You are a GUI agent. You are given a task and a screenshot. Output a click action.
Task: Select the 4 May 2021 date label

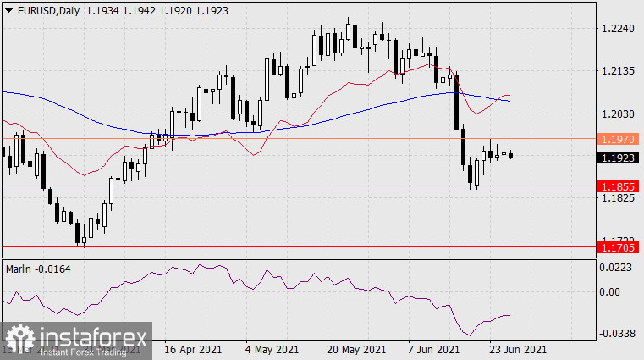click(x=271, y=349)
